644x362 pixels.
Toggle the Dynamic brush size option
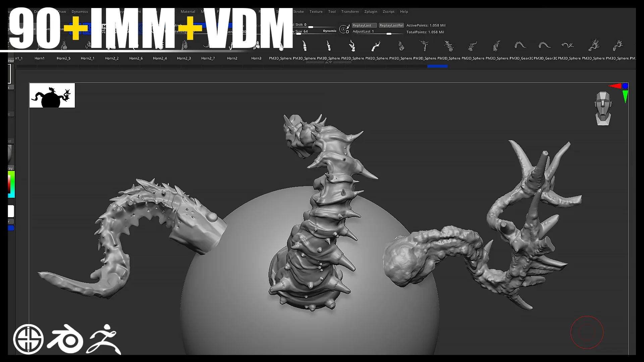coord(329,31)
